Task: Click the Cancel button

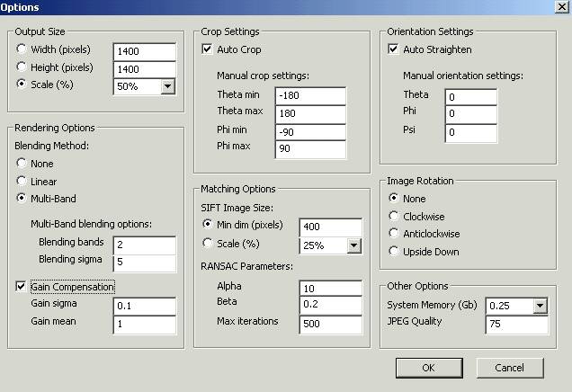Action: [510, 368]
